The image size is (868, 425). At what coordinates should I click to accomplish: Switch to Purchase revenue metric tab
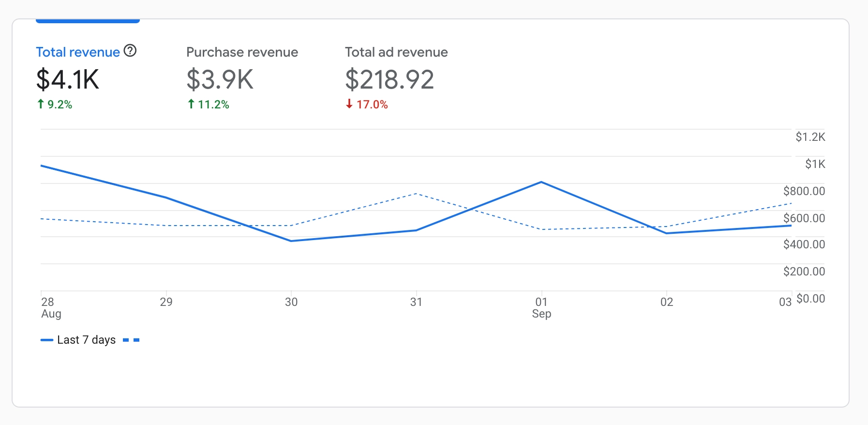click(242, 52)
